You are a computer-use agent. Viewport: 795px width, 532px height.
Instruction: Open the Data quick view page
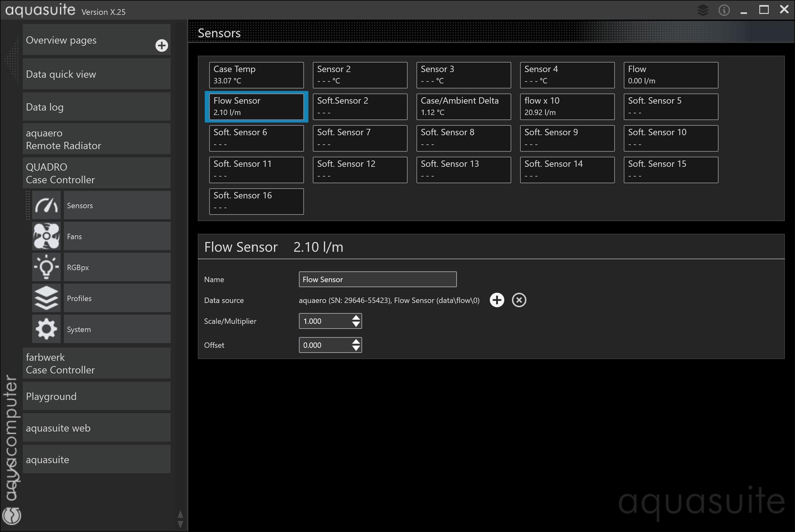96,74
